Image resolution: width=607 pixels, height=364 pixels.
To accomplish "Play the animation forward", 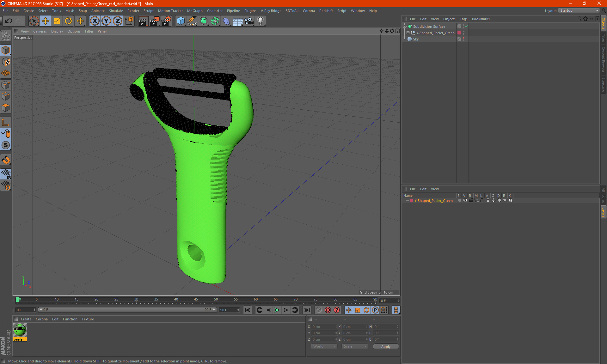I will (x=277, y=310).
